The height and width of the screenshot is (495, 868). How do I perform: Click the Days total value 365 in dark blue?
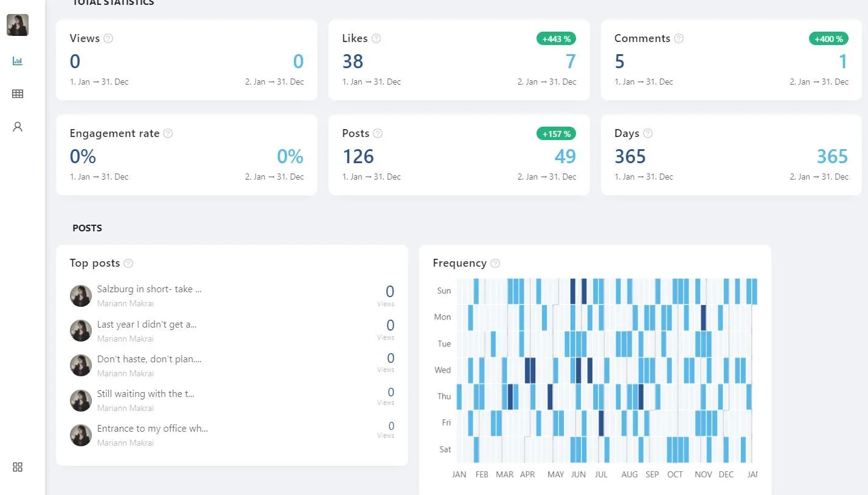tap(630, 156)
